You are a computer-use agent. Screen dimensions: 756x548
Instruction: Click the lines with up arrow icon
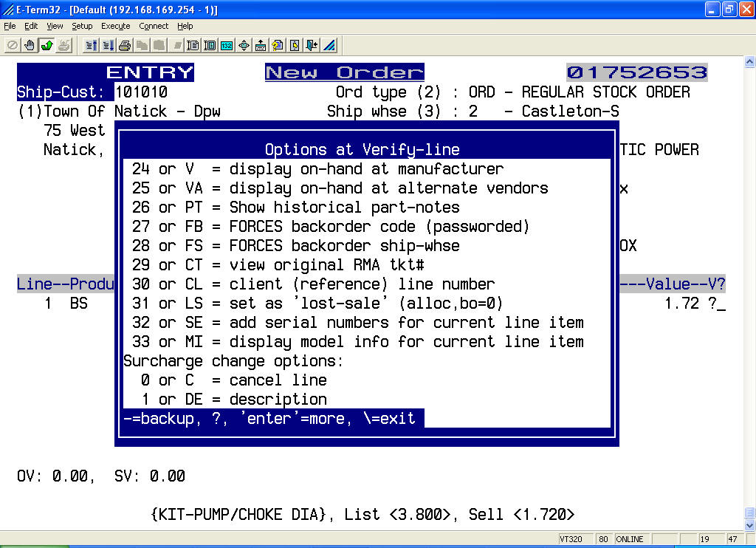tap(91, 45)
